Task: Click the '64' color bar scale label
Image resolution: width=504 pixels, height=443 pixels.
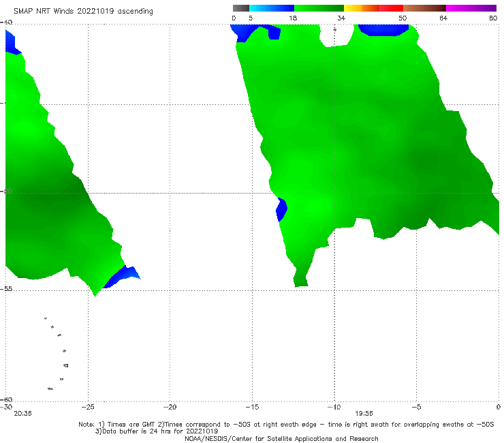Action: [x=443, y=18]
